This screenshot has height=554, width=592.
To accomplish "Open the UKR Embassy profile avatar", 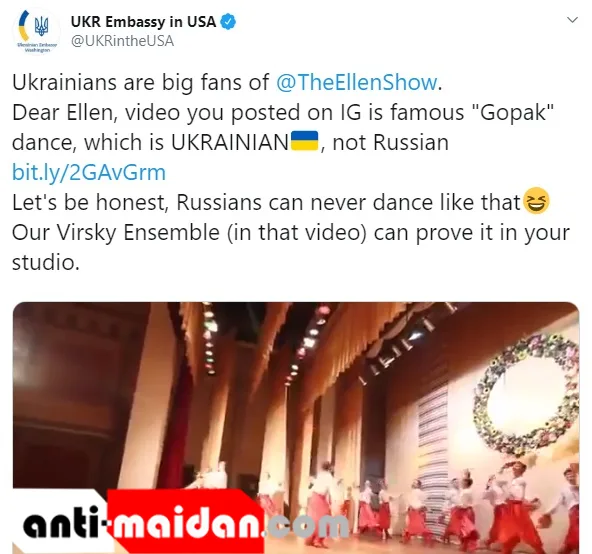I will tap(37, 31).
